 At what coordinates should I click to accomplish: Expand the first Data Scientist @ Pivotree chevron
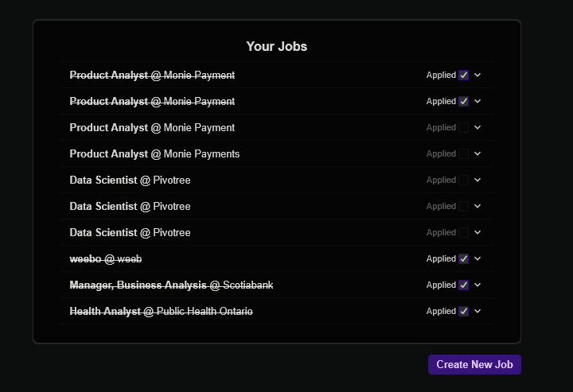tap(477, 180)
